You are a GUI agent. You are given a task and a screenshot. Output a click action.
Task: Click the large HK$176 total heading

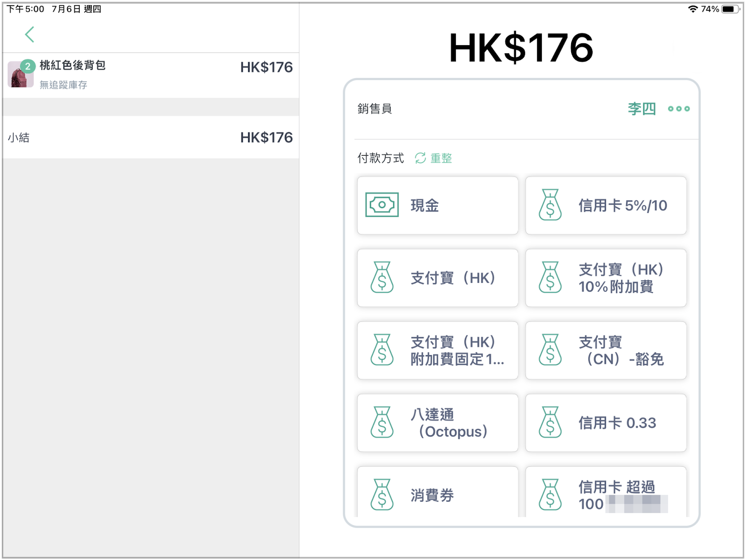[x=521, y=48]
